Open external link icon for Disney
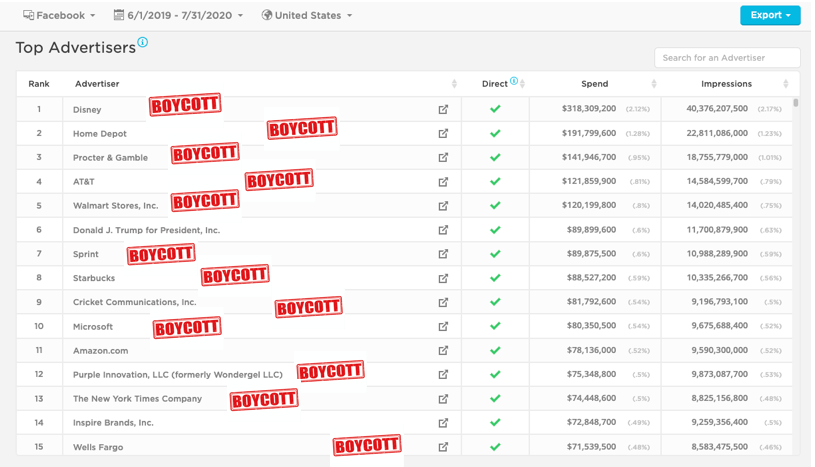This screenshot has width=815, height=467. pyautogui.click(x=443, y=109)
